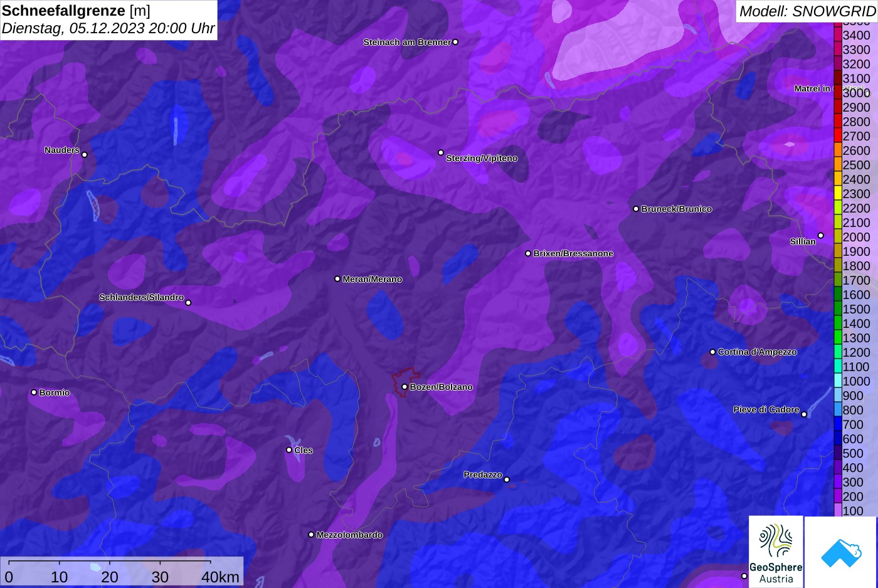
Task: Click the 400 m violet legend swatch
Action: click(837, 468)
